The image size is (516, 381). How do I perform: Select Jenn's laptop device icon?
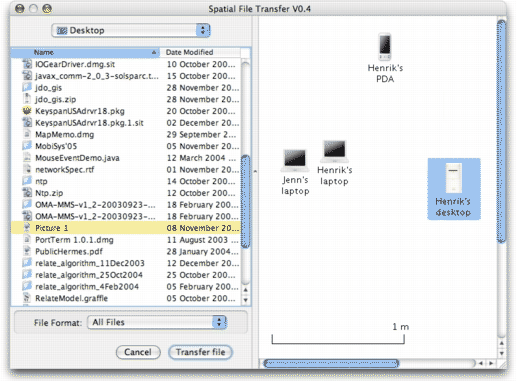tap(295, 161)
